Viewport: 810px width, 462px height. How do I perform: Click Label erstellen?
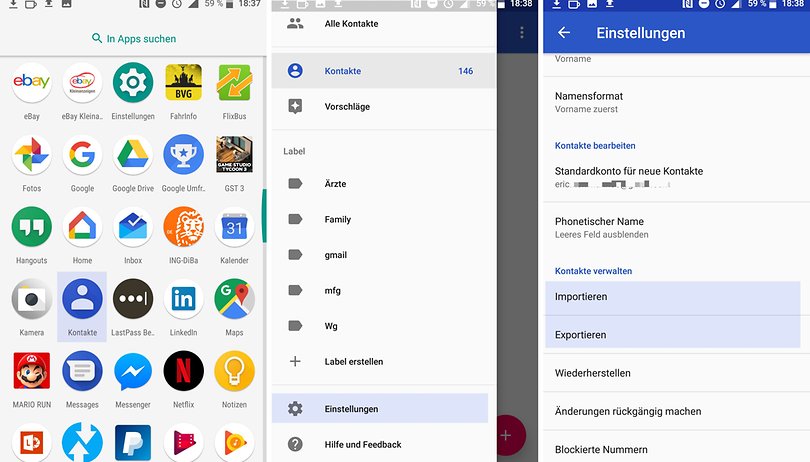[x=383, y=362]
